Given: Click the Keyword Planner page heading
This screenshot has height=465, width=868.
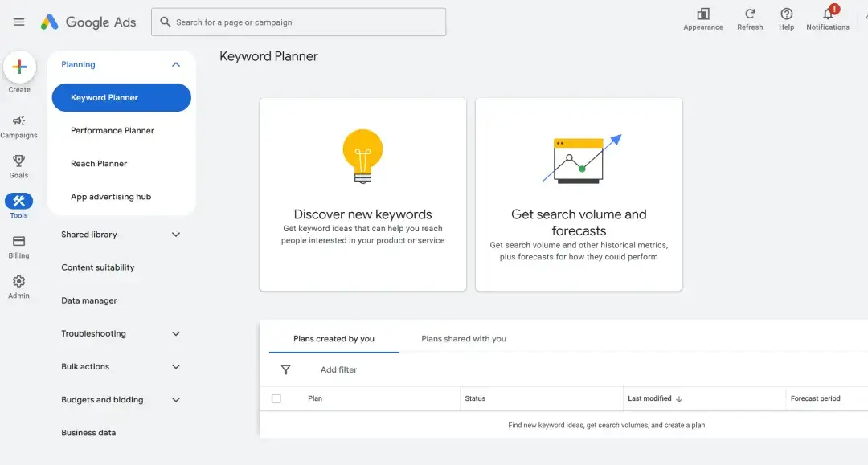Looking at the screenshot, I should (x=268, y=56).
